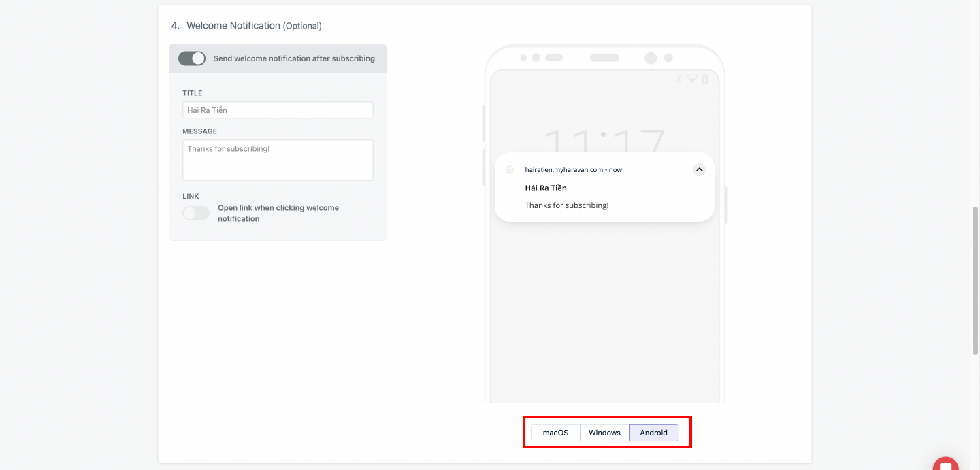Click the Welcome Notification section heading
The width and height of the screenshot is (980, 470).
[x=233, y=26]
